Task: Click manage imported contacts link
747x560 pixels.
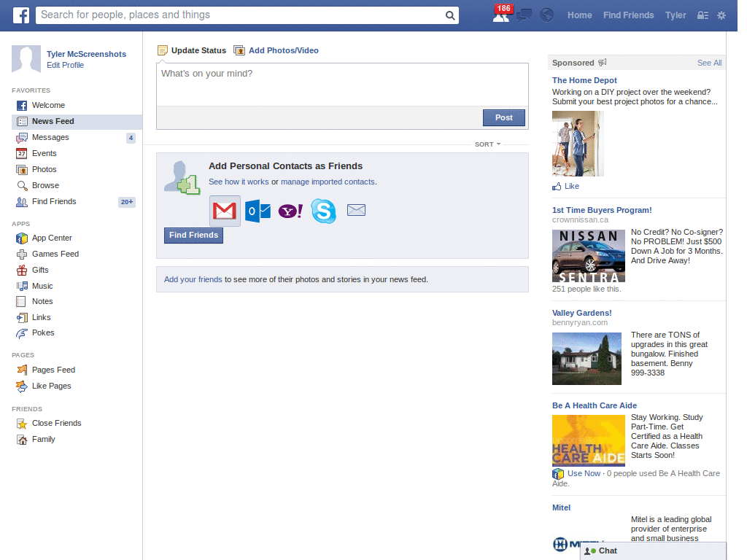Action: pyautogui.click(x=328, y=182)
